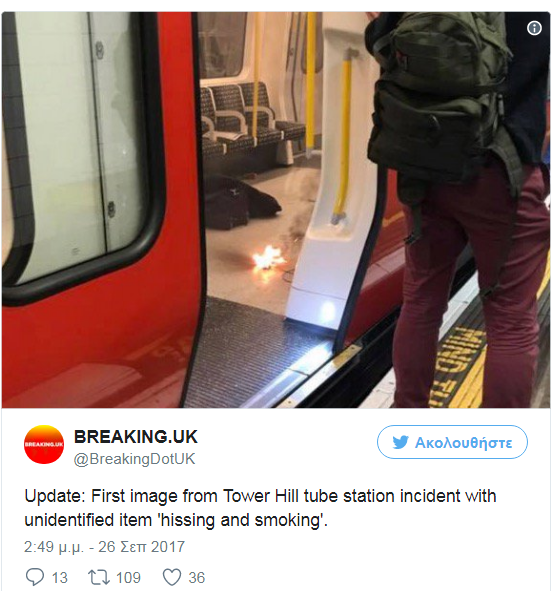
Task: Open the BREAKING.UK display name link
Action: click(136, 437)
